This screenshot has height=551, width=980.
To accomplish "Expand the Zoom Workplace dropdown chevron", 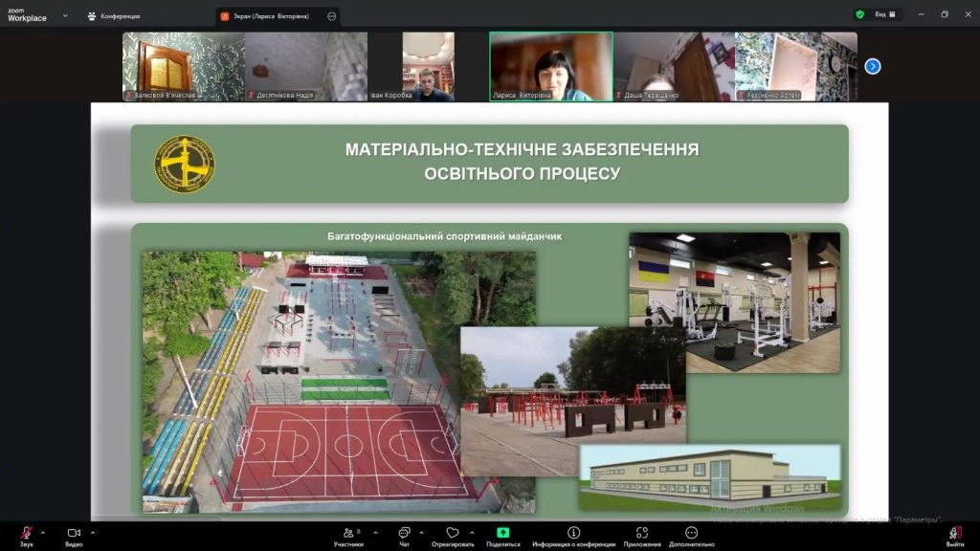I will 65,15.
